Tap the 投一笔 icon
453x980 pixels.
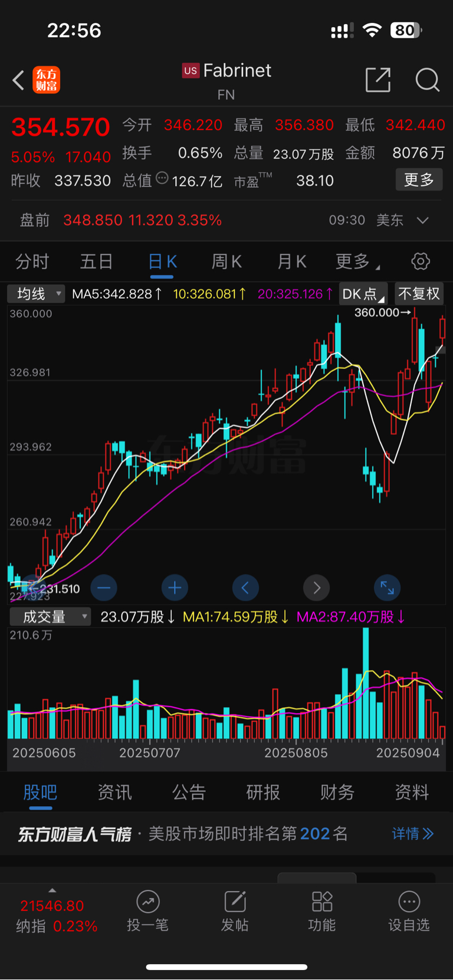coord(148,902)
